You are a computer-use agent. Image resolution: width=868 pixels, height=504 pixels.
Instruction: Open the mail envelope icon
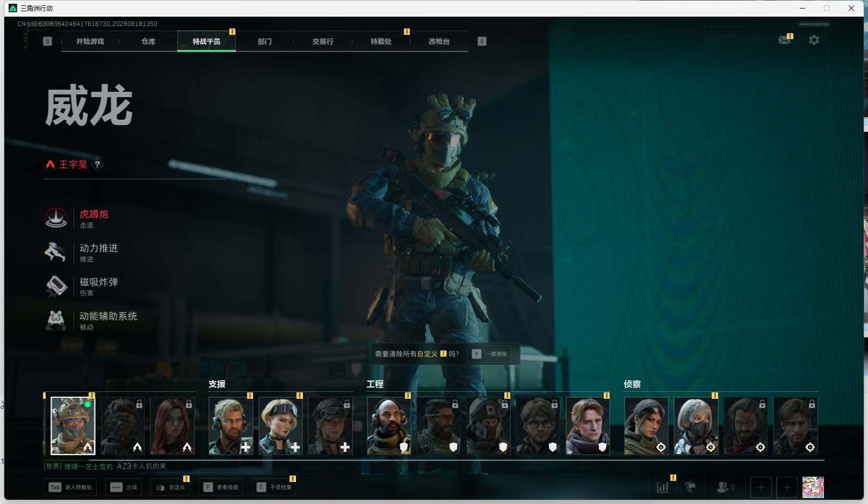coord(785,40)
